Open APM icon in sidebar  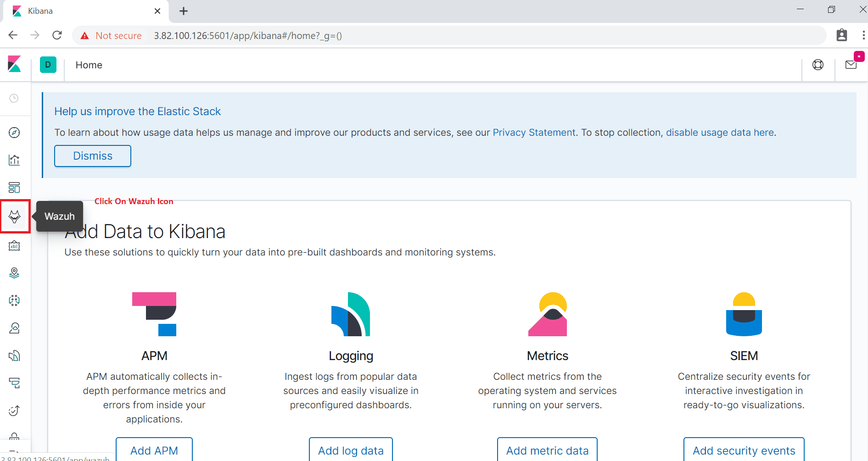tap(14, 383)
